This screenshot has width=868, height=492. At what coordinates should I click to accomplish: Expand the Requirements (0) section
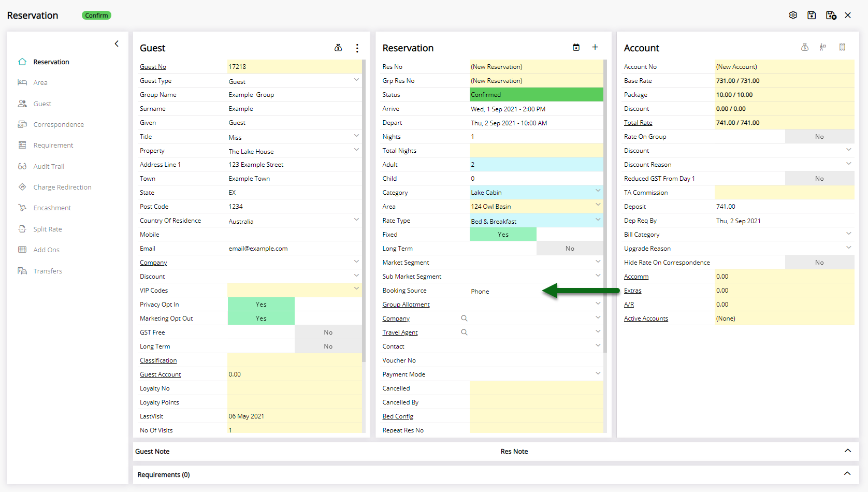(x=847, y=474)
